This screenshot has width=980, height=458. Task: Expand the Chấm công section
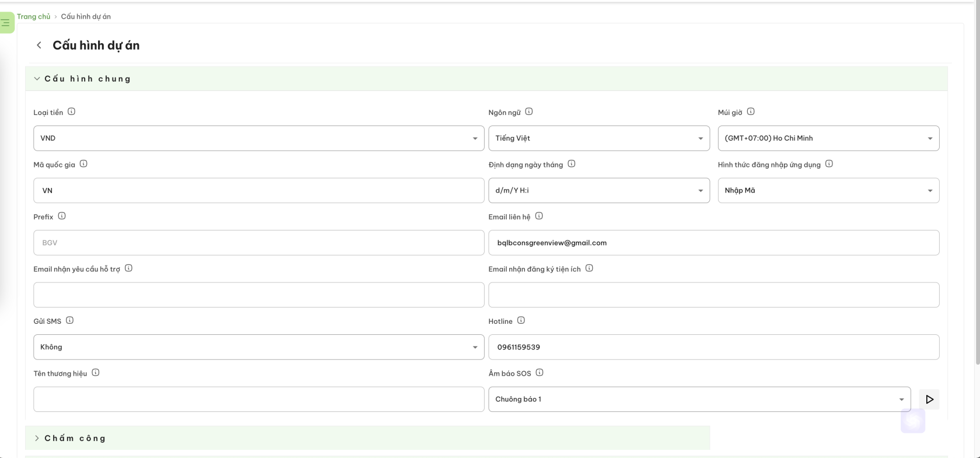(x=367, y=438)
